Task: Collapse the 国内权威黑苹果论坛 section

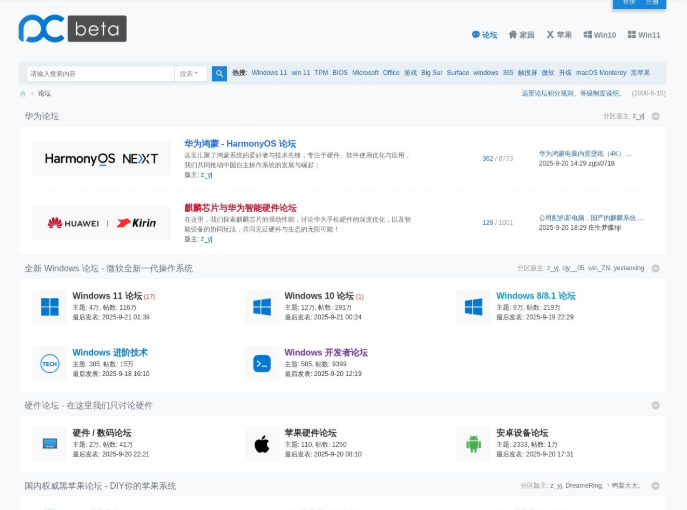Action: (x=655, y=485)
